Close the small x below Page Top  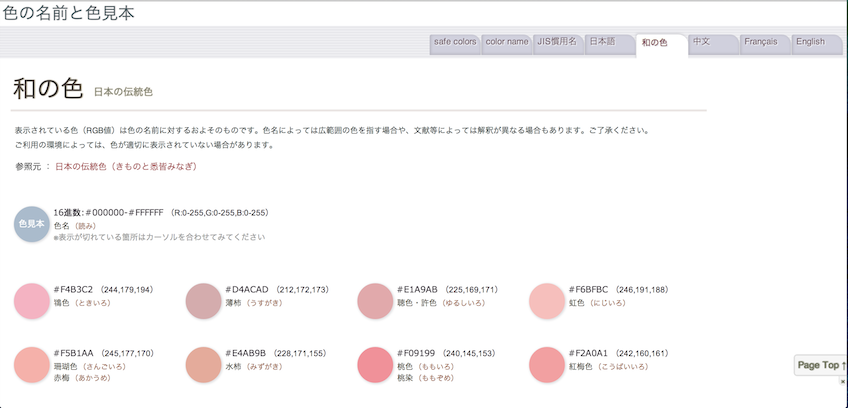(842, 382)
